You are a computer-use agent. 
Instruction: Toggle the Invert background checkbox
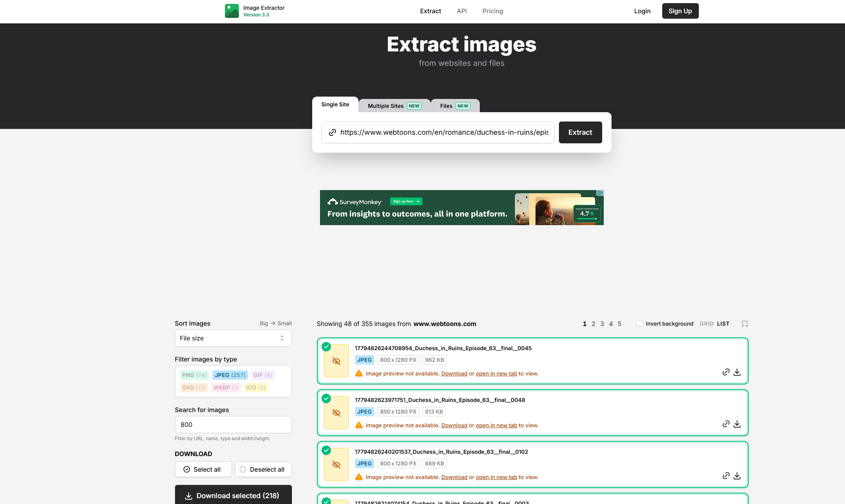tap(640, 324)
